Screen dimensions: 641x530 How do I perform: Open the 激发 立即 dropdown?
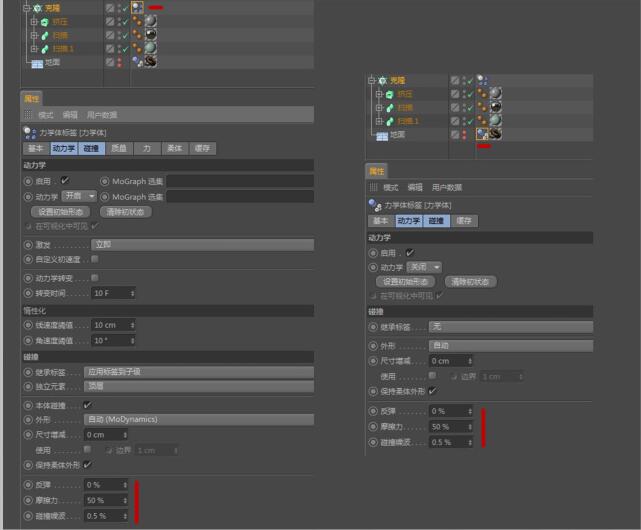(203, 245)
